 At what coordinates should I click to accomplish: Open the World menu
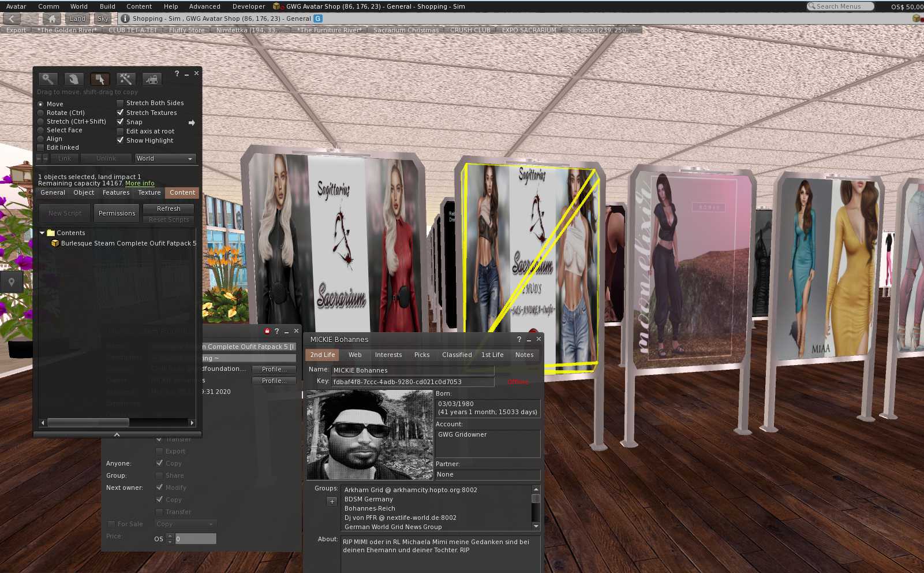79,6
